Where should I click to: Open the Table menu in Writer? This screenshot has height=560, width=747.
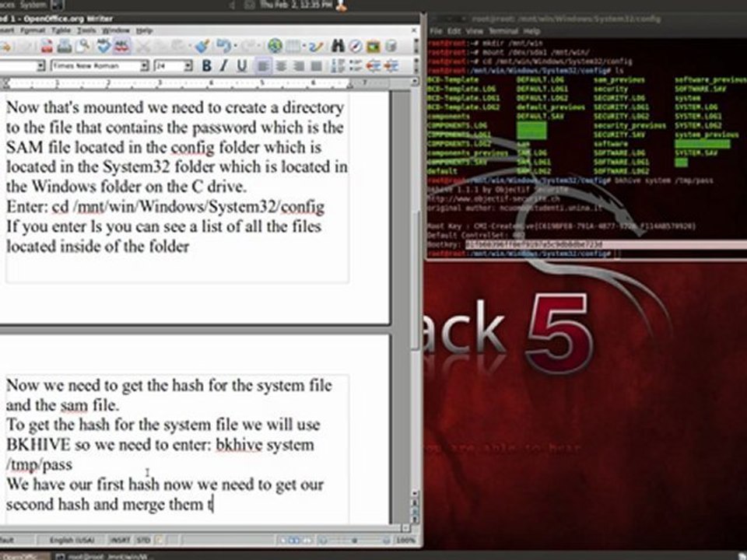point(61,30)
